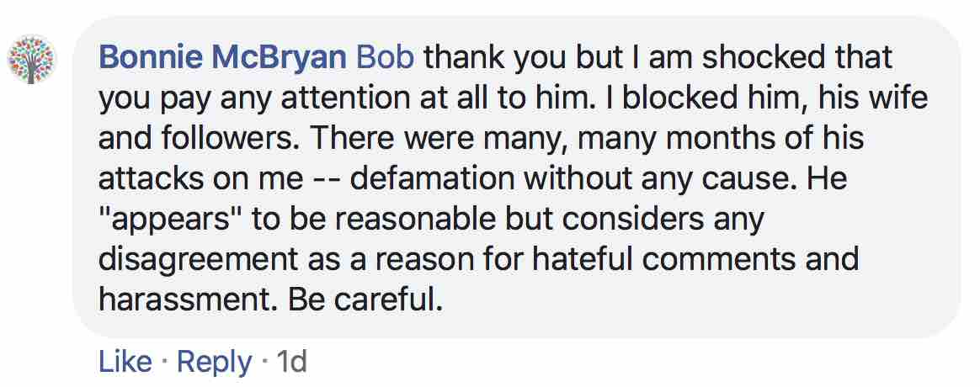Click the words "Be careful." ending the comment
Image resolution: width=980 pixels, height=387 pixels.
pos(365,301)
